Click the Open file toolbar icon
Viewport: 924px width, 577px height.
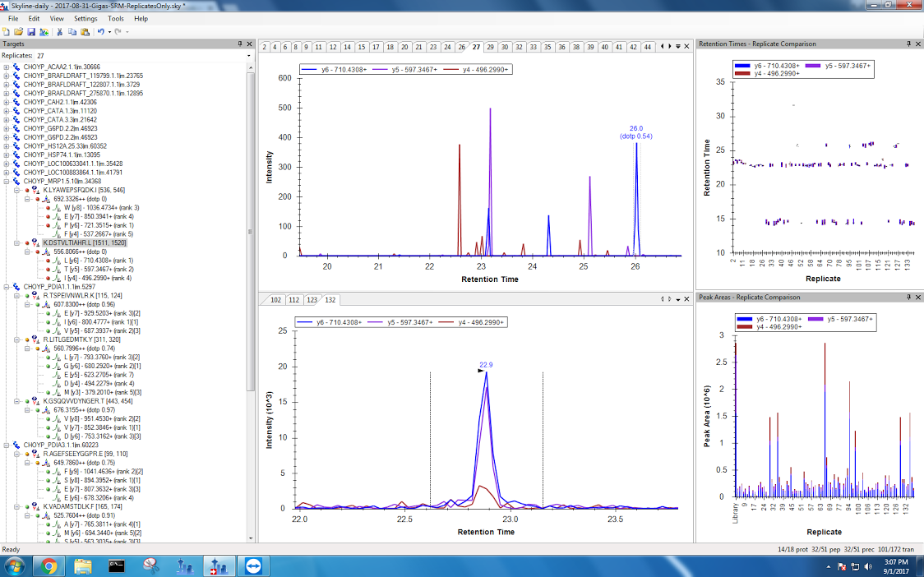(19, 31)
